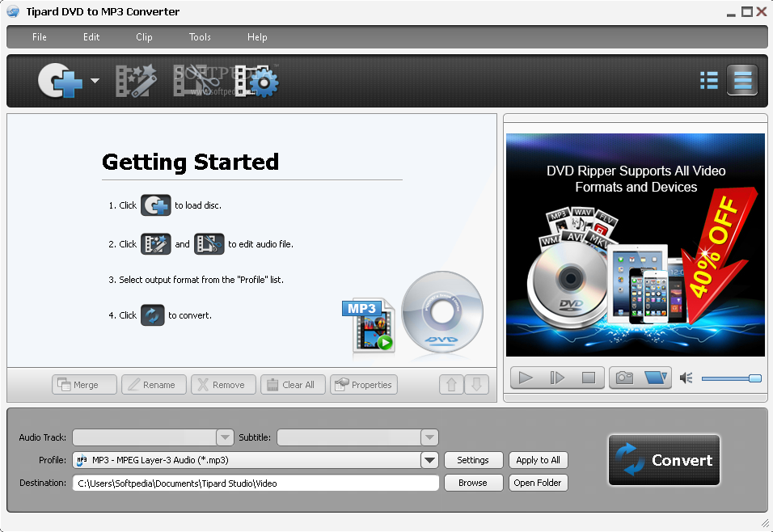773x532 pixels.
Task: Click the effect icon in step 2
Action: [156, 244]
